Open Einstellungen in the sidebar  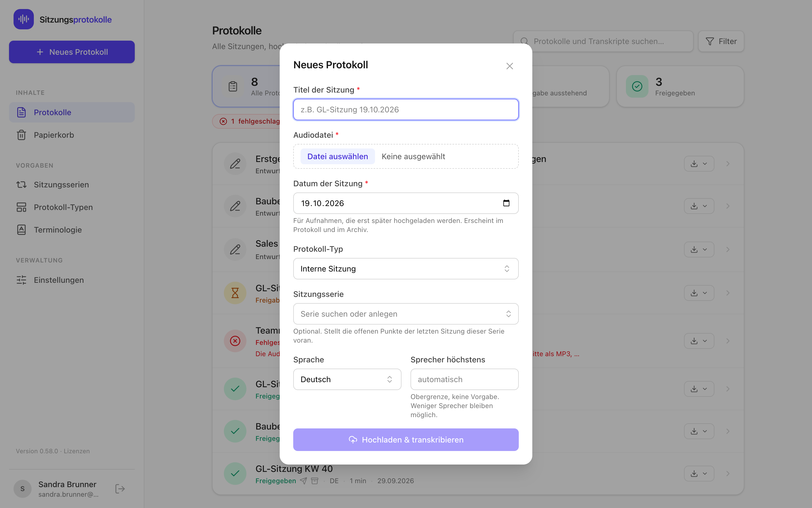[x=72, y=280]
